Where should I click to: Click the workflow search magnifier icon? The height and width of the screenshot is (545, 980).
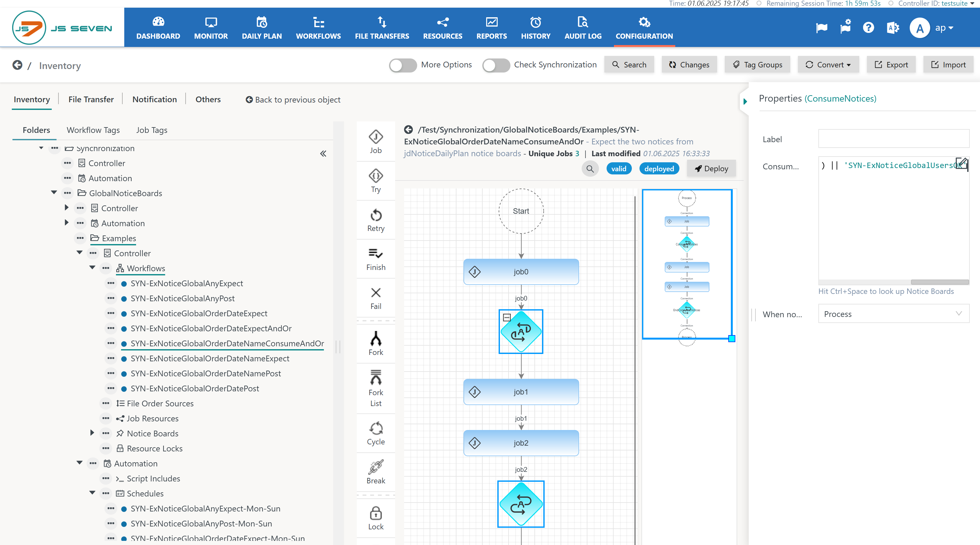pos(590,169)
